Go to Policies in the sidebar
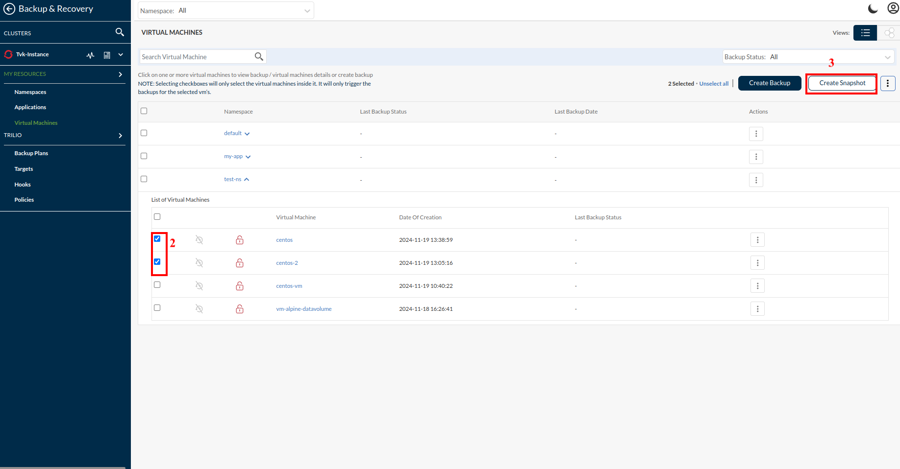 point(24,200)
